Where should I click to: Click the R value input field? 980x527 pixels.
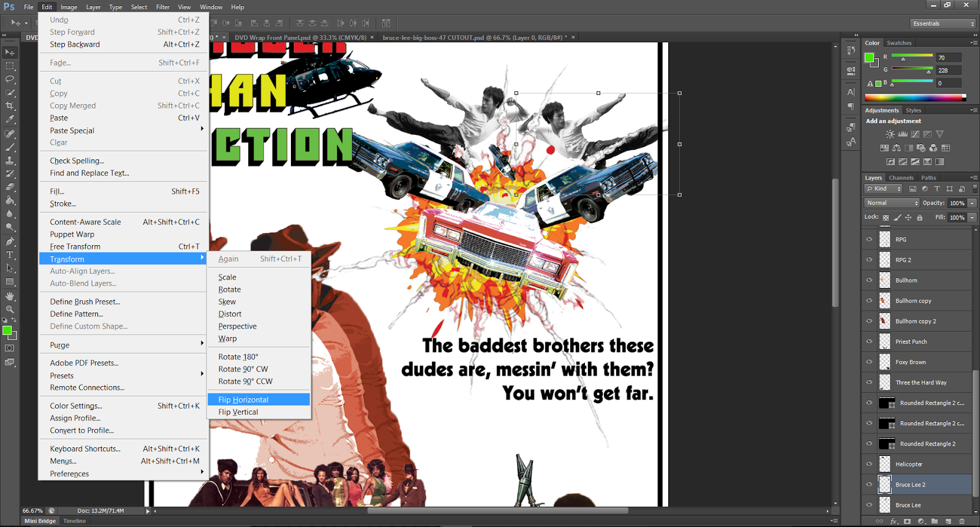949,58
